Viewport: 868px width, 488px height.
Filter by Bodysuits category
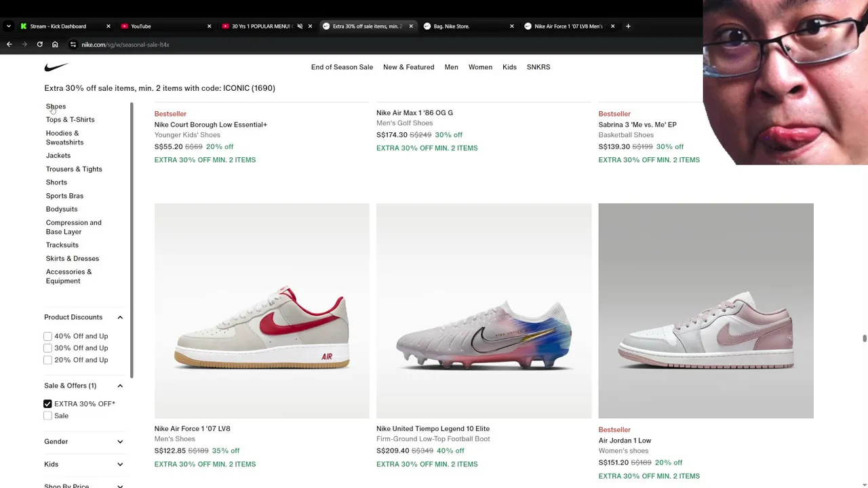[62, 209]
